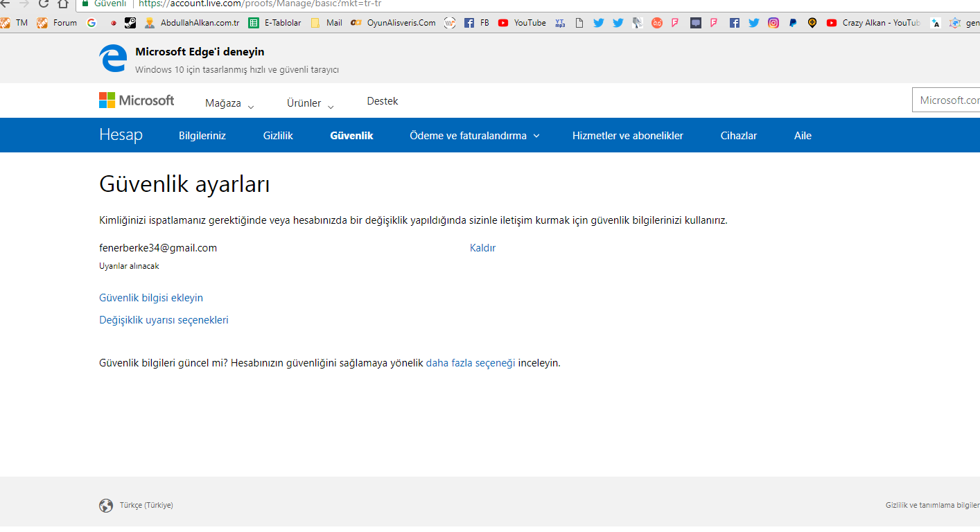Open the Crazy Alkan YouTube bookmark

(x=873, y=23)
